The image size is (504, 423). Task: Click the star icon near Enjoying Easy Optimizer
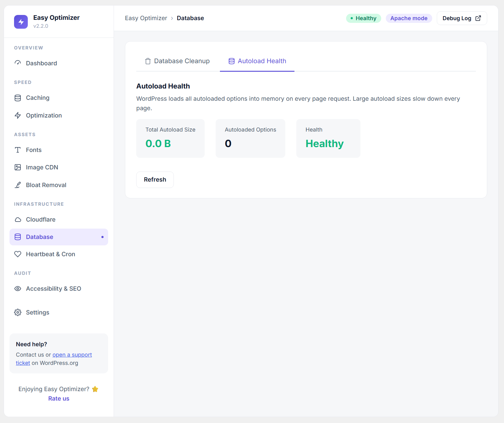[x=95, y=389]
